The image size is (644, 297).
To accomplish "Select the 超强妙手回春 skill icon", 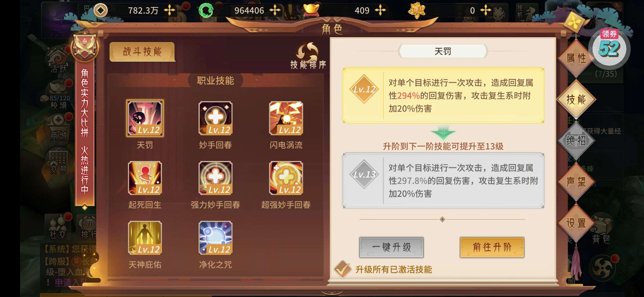I will click(286, 178).
